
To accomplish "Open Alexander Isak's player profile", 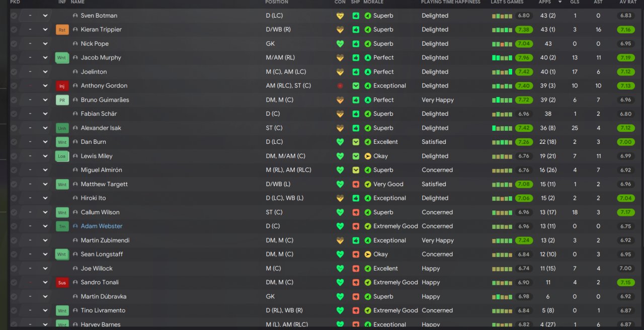I will (x=101, y=128).
